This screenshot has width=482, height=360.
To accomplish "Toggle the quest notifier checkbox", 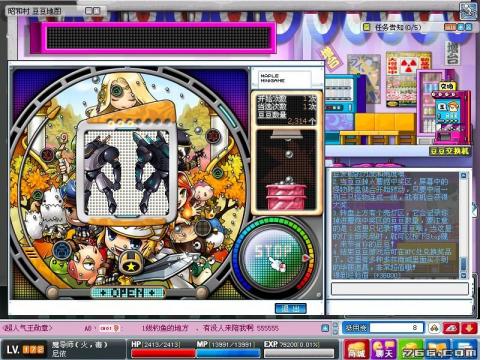I will pyautogui.click(x=367, y=27).
